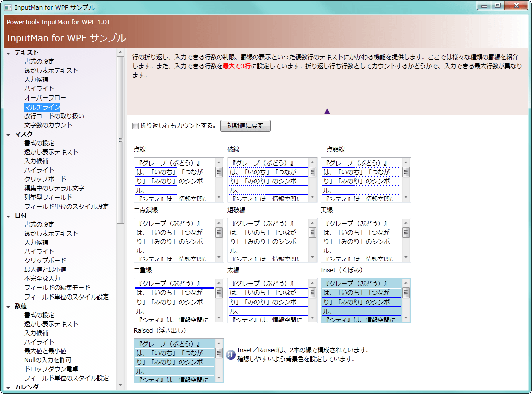Click the purple triangle marker above the options
The width and height of the screenshot is (532, 394).
pyautogui.click(x=327, y=110)
